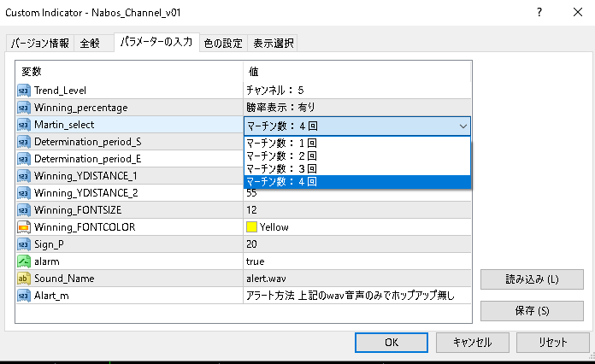Select the Sign_P variable name
The height and width of the screenshot is (364, 595).
[49, 244]
